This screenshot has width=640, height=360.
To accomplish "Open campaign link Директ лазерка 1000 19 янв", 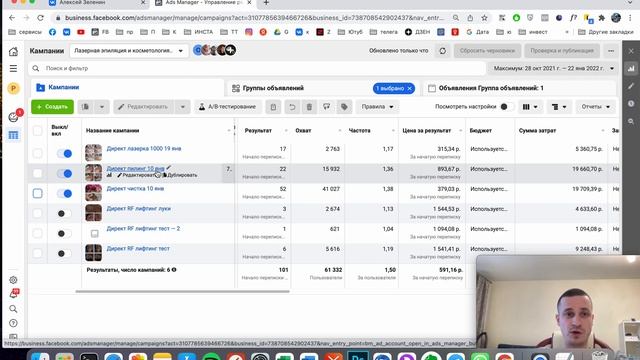I will pos(144,149).
